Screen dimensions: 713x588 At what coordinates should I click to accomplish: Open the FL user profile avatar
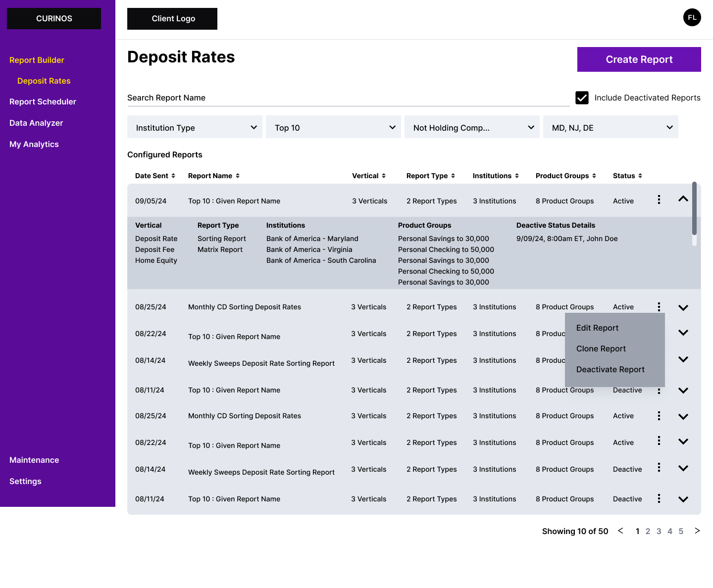tap(692, 17)
